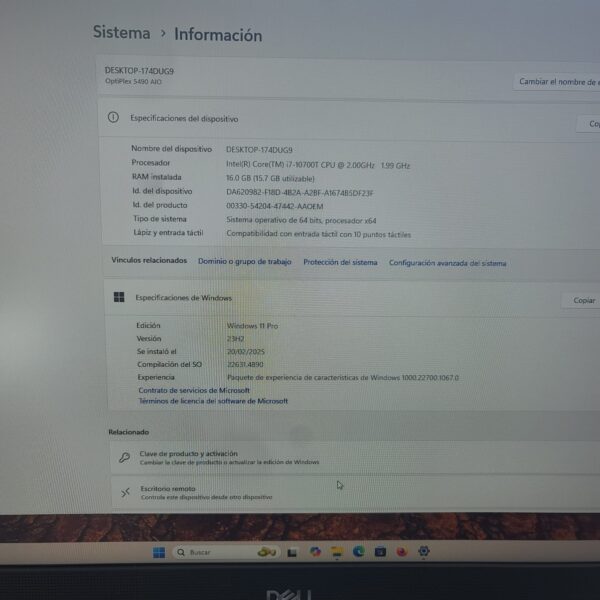The height and width of the screenshot is (600, 600).
Task: Open Escritorio remoto settings
Action: 356,493
